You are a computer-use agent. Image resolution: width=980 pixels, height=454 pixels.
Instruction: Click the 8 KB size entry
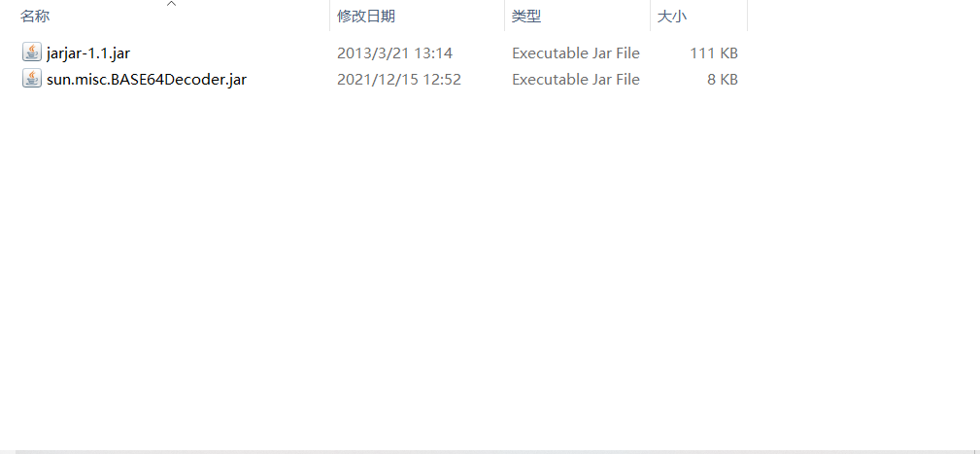(x=723, y=80)
